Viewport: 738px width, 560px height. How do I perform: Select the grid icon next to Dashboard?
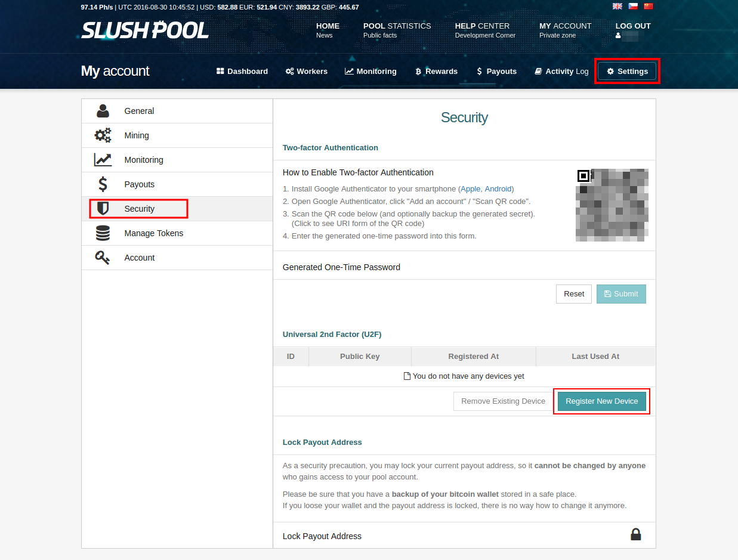coord(221,71)
